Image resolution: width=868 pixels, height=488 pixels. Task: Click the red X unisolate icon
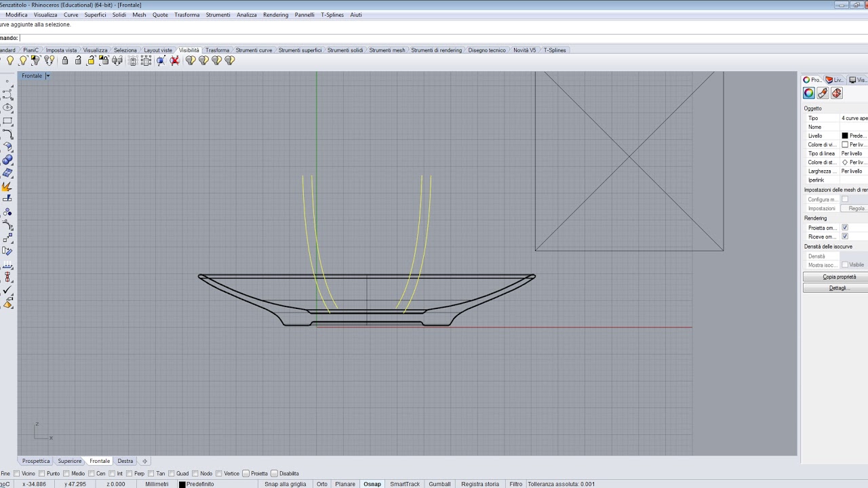pos(174,60)
